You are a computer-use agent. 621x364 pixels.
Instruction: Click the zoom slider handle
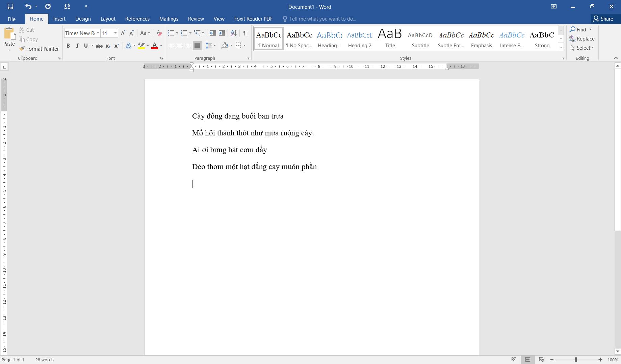coord(576,360)
